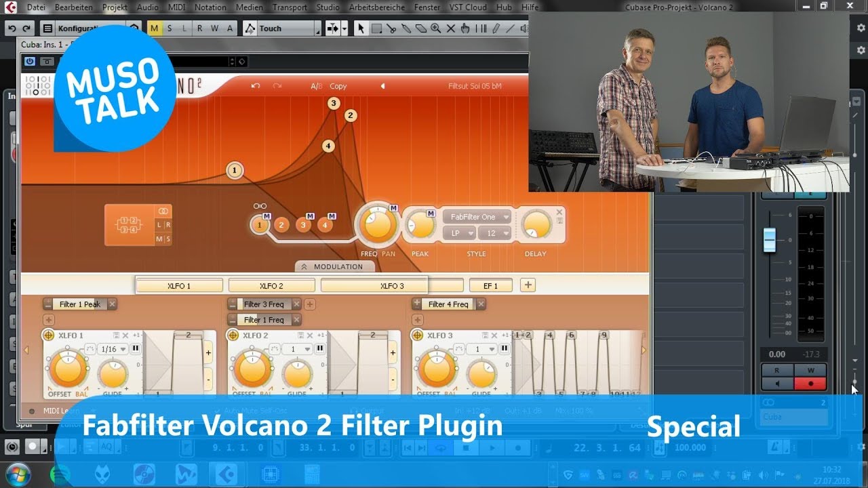
Task: Click the mixer channel volume fader
Action: click(x=769, y=240)
